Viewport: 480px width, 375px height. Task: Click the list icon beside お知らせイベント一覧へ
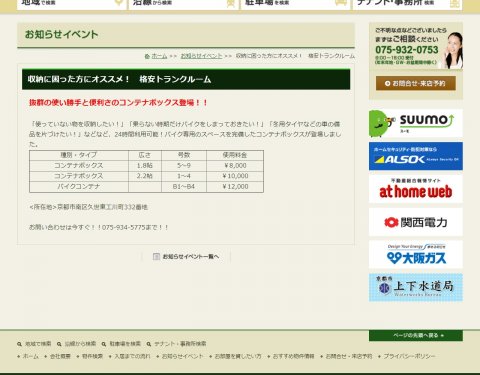point(156,256)
